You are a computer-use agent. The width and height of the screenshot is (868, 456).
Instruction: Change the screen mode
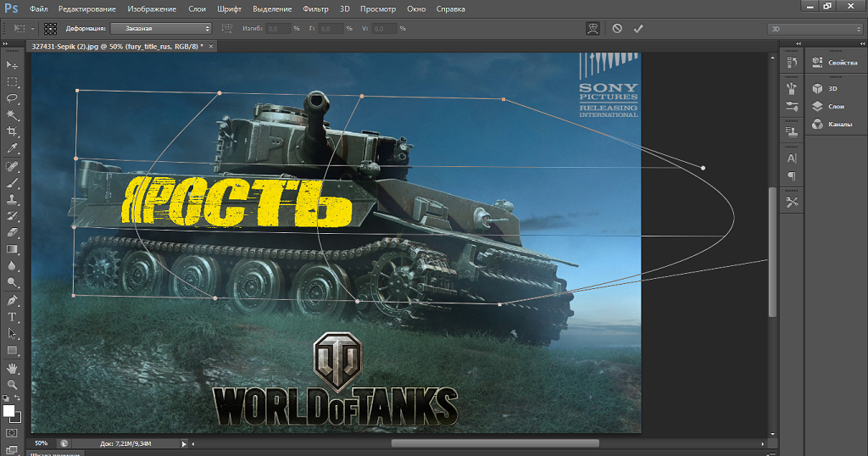[x=12, y=449]
